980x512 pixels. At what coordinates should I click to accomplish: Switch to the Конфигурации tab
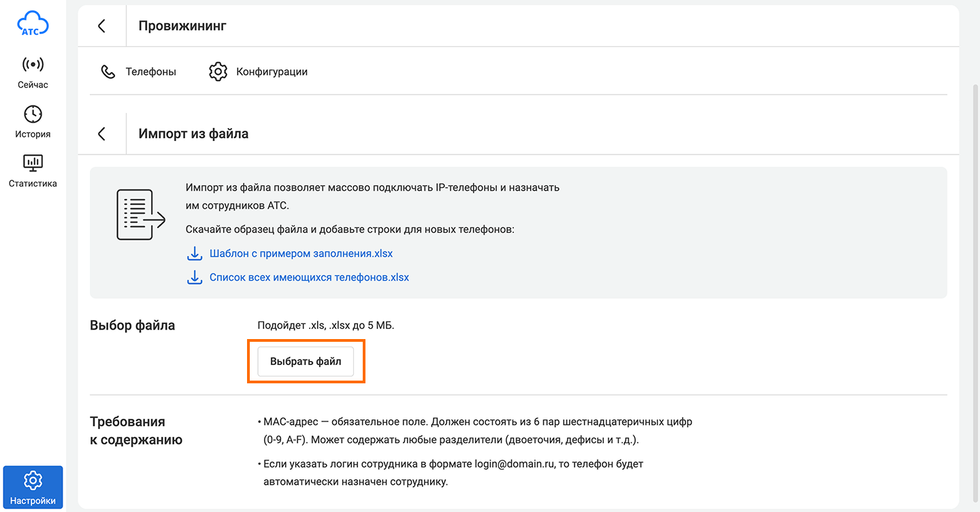click(x=272, y=71)
